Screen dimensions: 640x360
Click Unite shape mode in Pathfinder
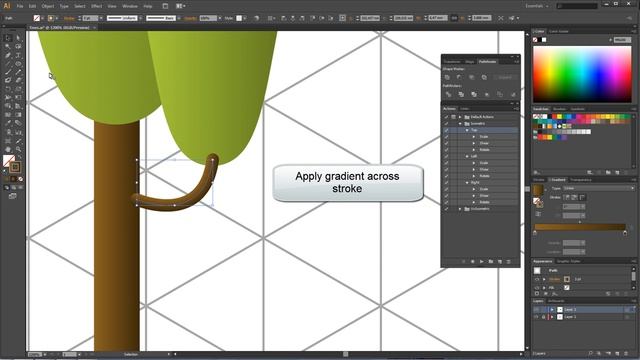click(x=447, y=77)
